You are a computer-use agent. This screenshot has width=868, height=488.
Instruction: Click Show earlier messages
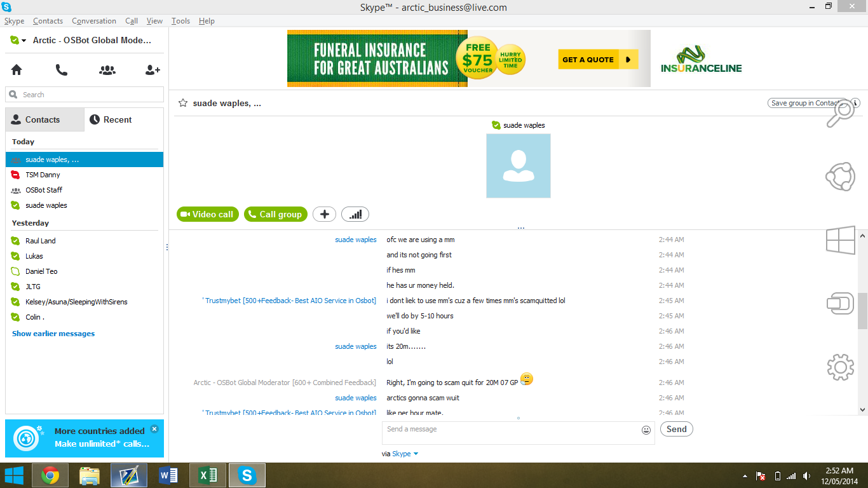pos(53,333)
